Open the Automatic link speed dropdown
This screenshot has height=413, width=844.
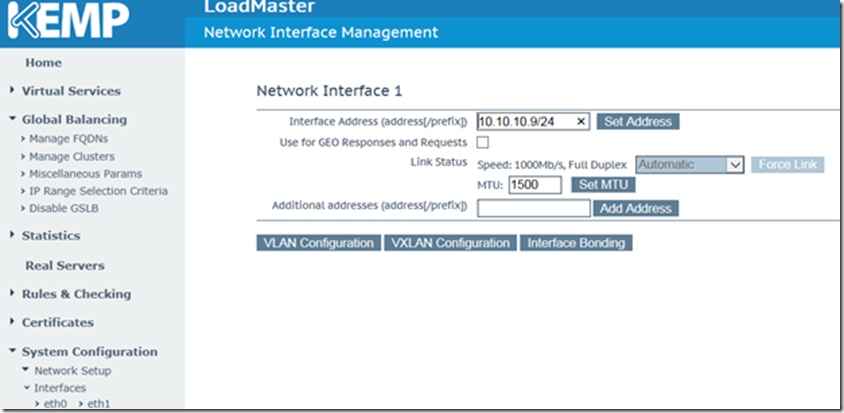[x=690, y=165]
